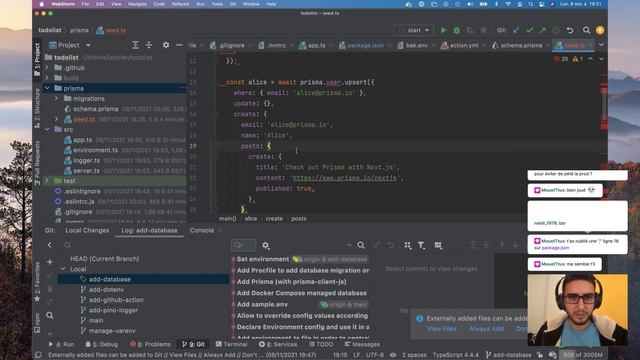Screen dimensions: 640x360
Task: Collapse the Local branches group
Action: pos(63,269)
